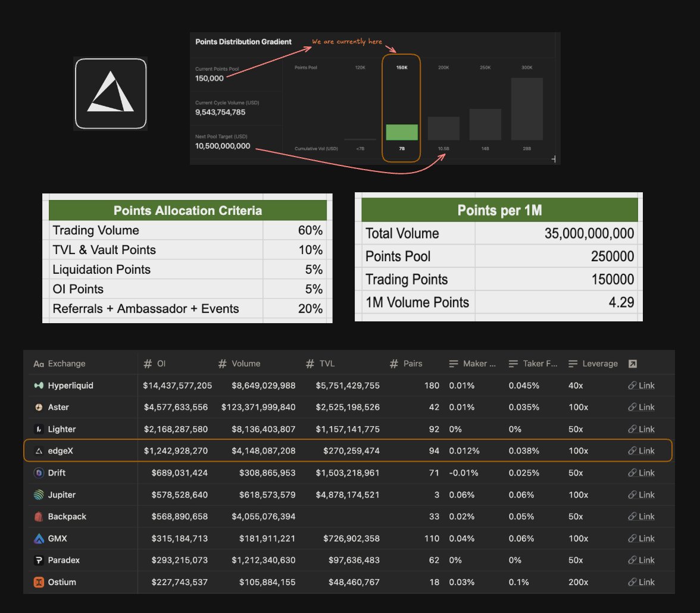The image size is (700, 613).
Task: Open the Paradex Link
Action: [642, 560]
